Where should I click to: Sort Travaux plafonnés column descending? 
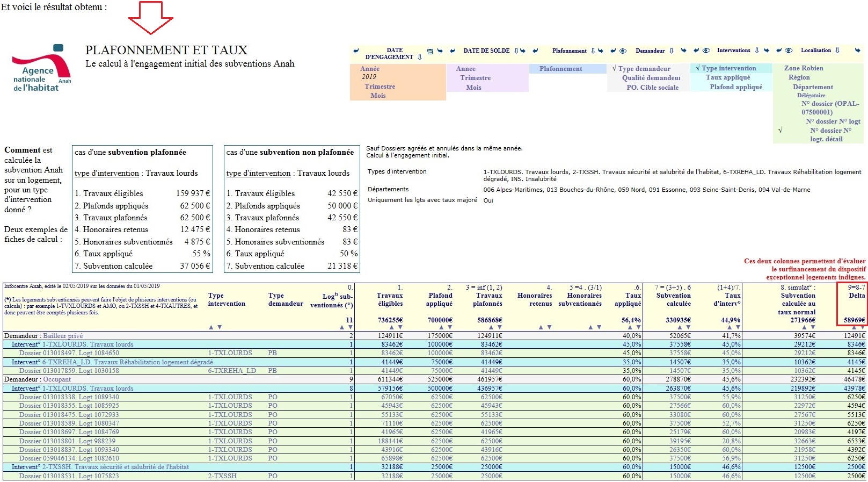click(x=500, y=327)
